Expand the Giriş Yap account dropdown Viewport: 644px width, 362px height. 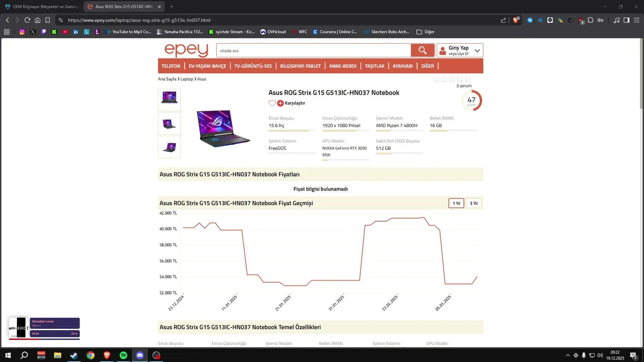pos(477,50)
